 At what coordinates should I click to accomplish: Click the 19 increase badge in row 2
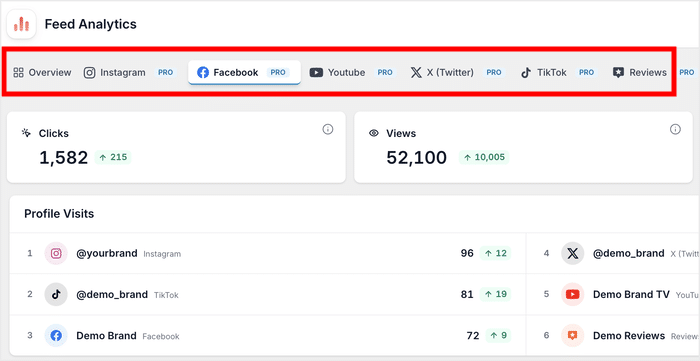496,295
